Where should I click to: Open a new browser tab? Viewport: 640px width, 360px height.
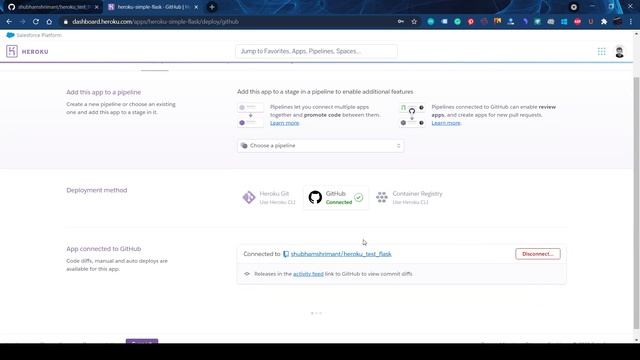pos(211,7)
